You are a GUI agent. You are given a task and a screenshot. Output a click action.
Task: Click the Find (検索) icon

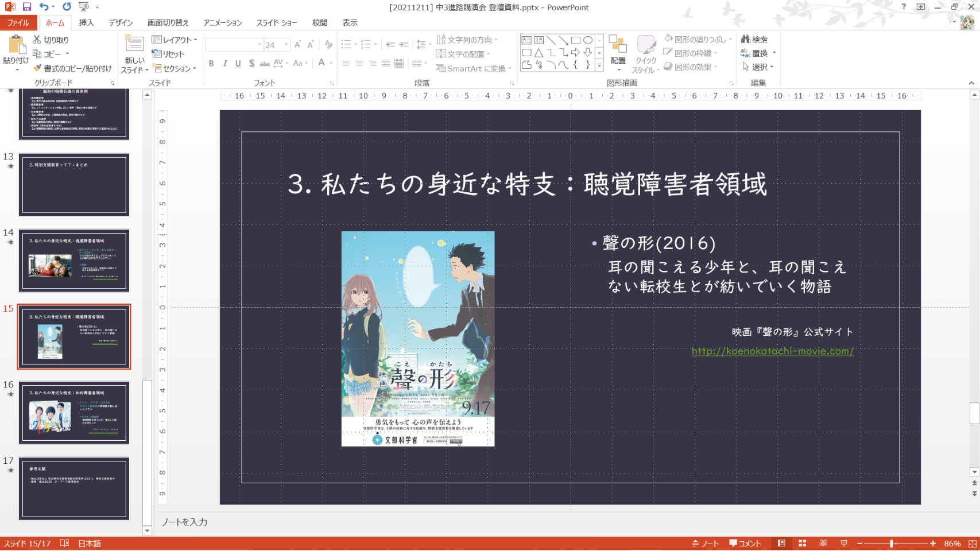click(754, 39)
